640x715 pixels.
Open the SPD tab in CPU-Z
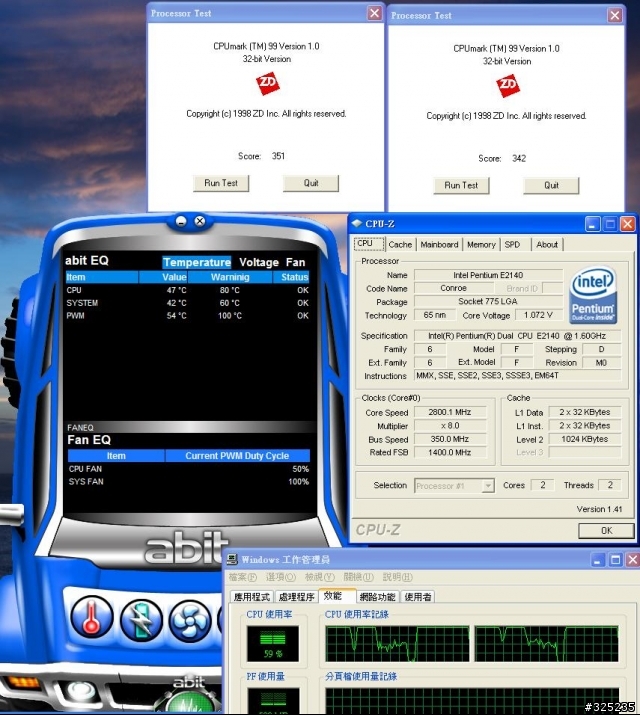516,244
